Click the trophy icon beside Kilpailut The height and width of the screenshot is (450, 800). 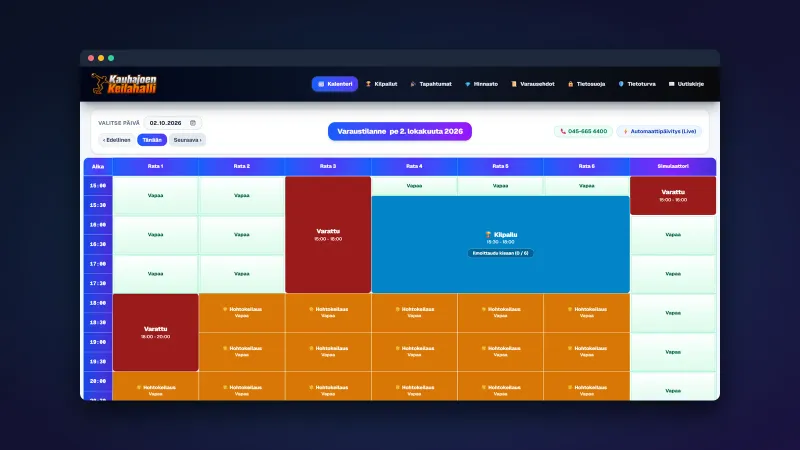pos(368,84)
